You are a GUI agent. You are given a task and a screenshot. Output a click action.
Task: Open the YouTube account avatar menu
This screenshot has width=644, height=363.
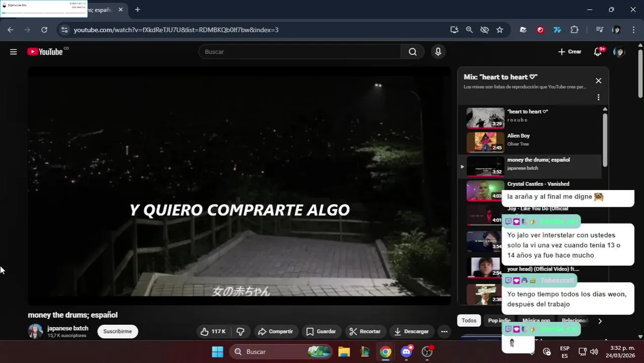tap(619, 51)
